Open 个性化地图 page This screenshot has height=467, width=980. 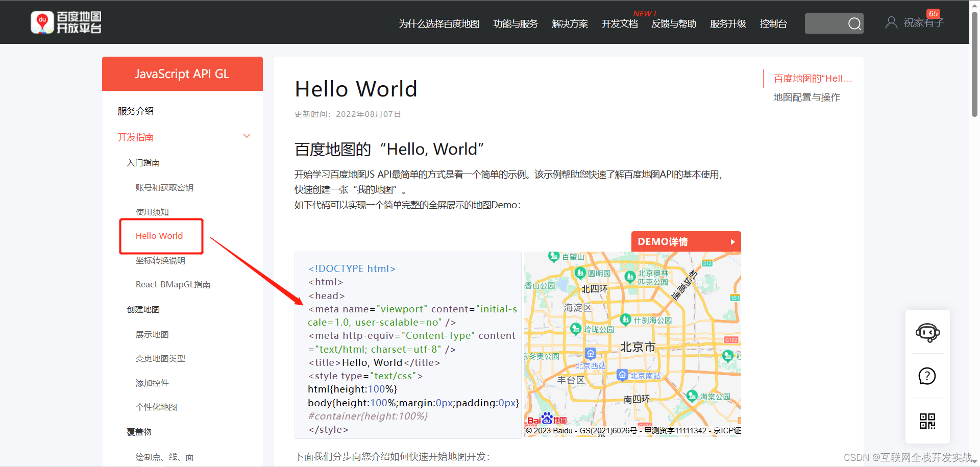[156, 407]
